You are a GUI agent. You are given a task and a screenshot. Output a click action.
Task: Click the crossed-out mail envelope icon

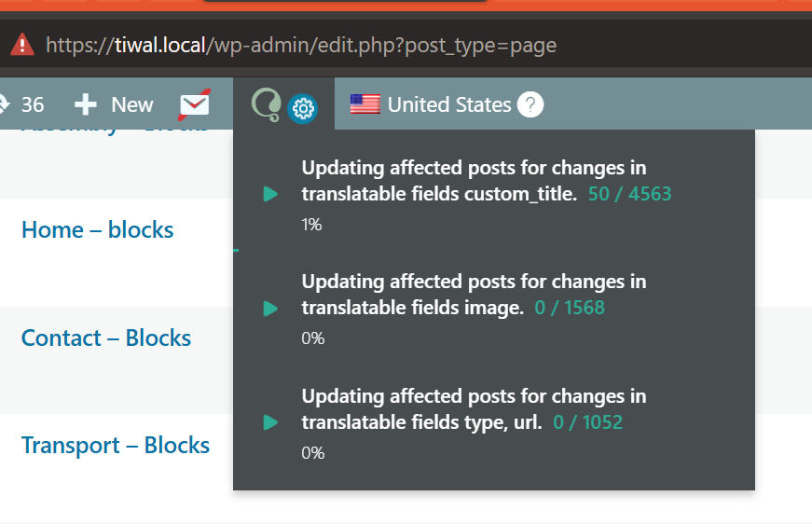pyautogui.click(x=195, y=104)
